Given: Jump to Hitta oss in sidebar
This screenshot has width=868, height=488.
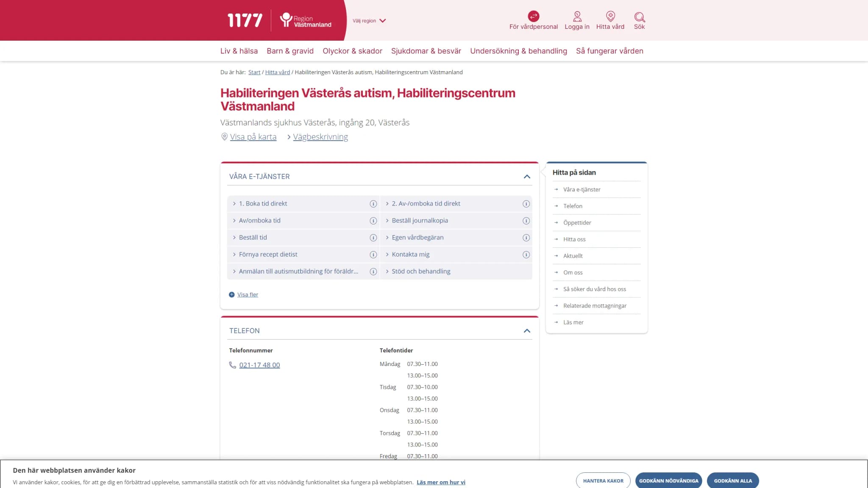Looking at the screenshot, I should click(x=574, y=239).
